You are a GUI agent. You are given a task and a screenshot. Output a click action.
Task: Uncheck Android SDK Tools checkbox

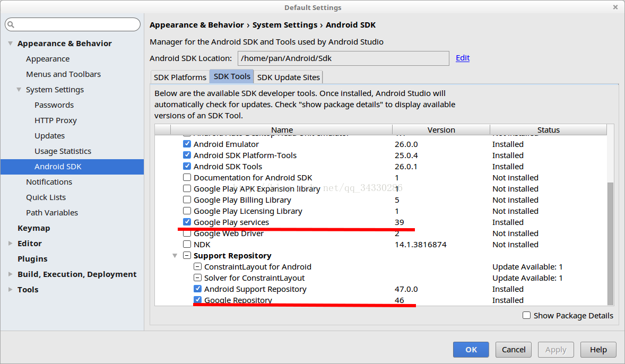187,166
